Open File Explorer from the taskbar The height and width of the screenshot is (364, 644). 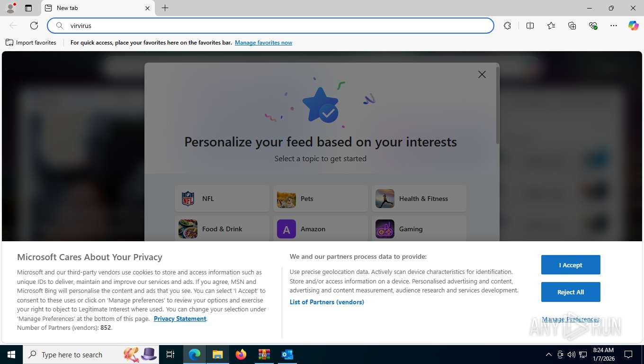pos(217,355)
